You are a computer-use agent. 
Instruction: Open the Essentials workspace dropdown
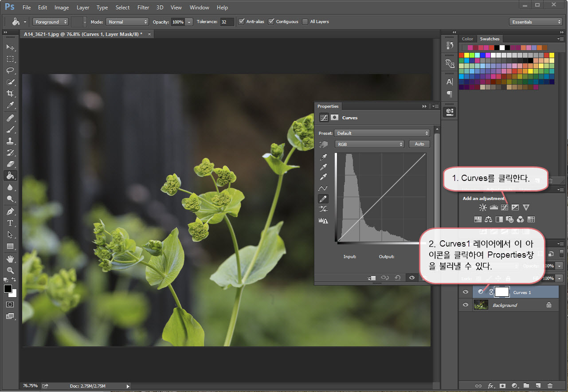pos(536,22)
